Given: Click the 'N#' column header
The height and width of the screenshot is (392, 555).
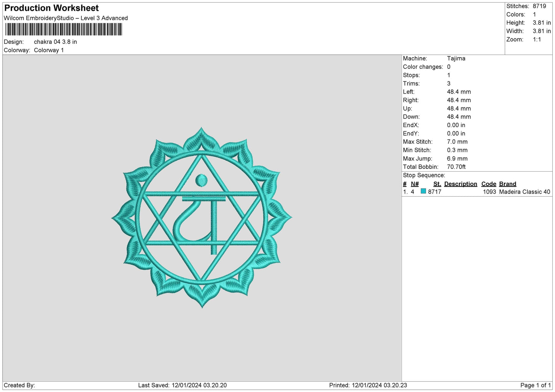Looking at the screenshot, I should (415, 184).
